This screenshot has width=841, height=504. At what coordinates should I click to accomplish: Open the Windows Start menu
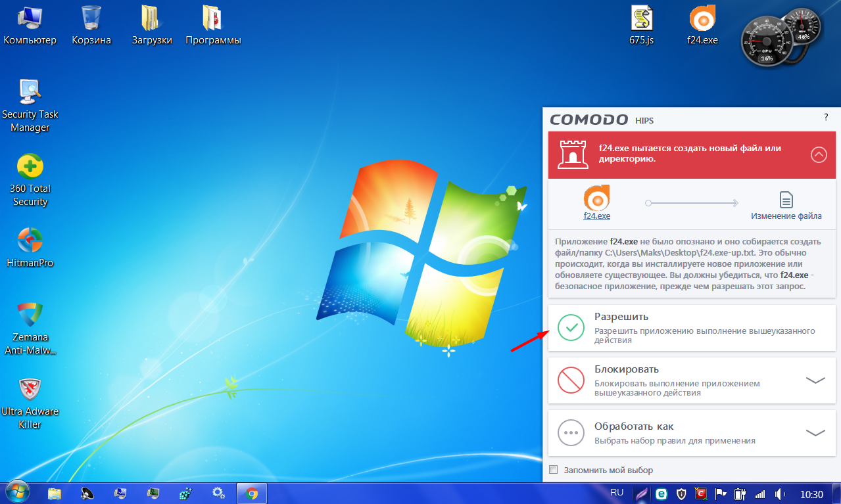(x=18, y=492)
